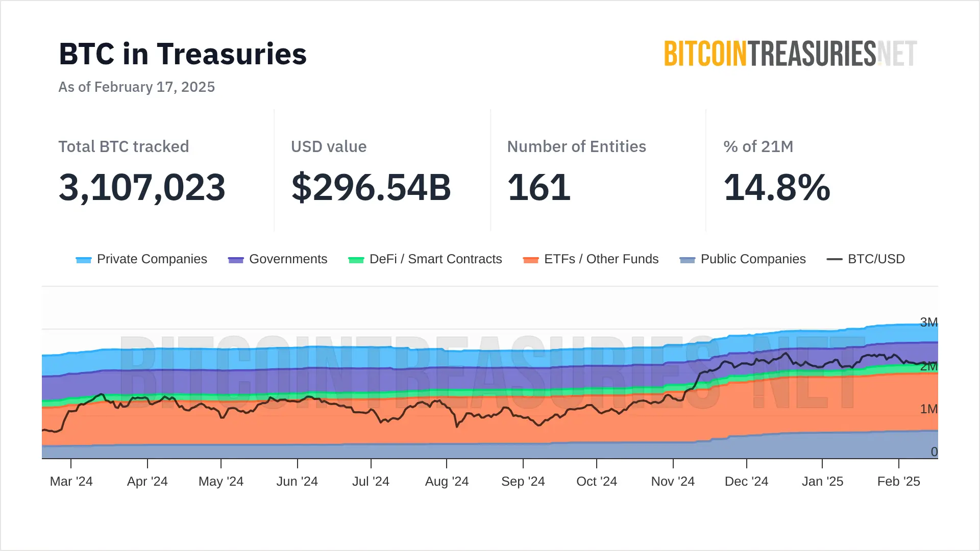
Task: Click the Aug '24 axis tick label
Action: pos(447,481)
